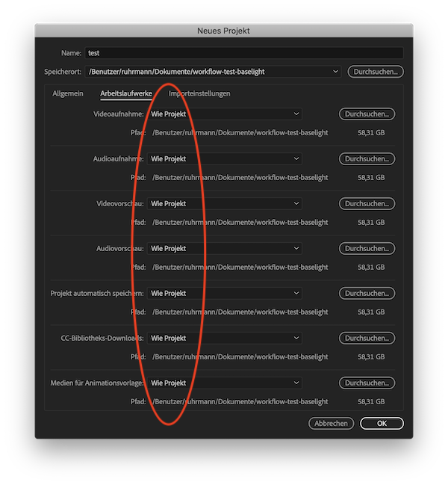Switch to the Allgemein tab
Image resolution: width=448 pixels, height=485 pixels.
(68, 93)
